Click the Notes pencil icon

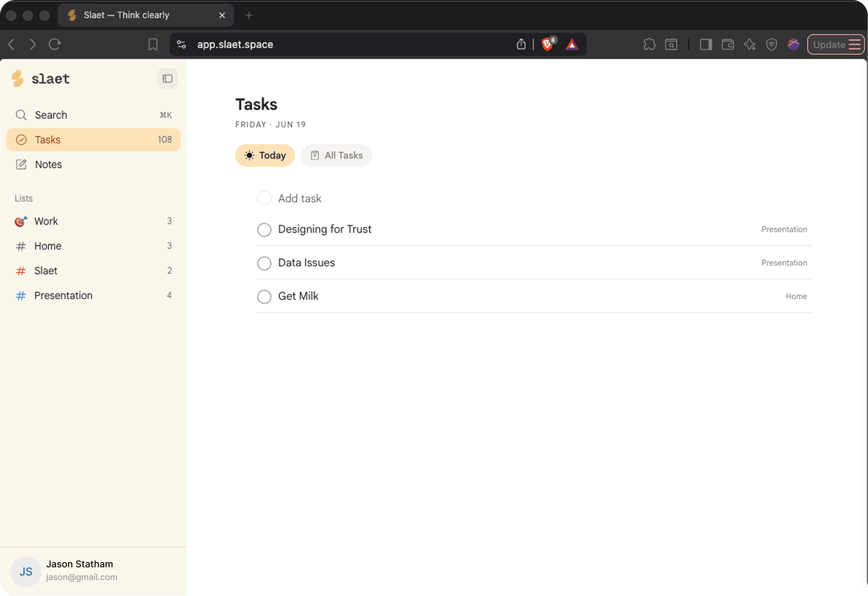click(21, 164)
